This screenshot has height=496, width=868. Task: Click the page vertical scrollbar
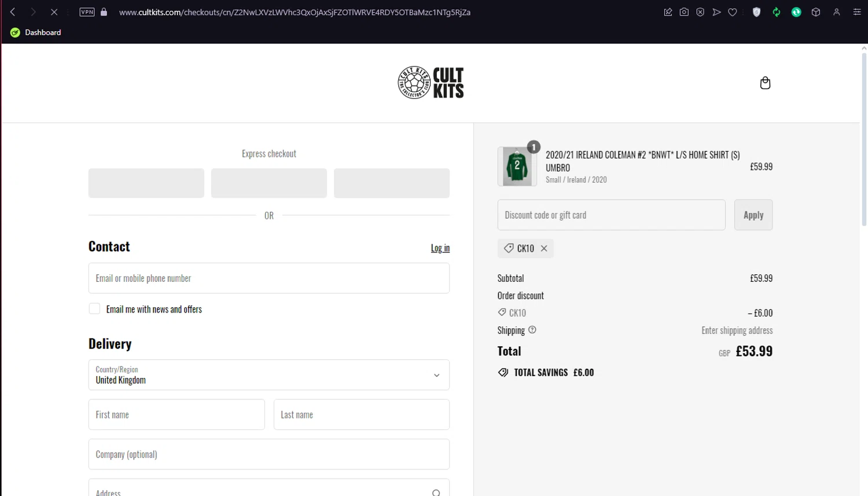click(864, 139)
